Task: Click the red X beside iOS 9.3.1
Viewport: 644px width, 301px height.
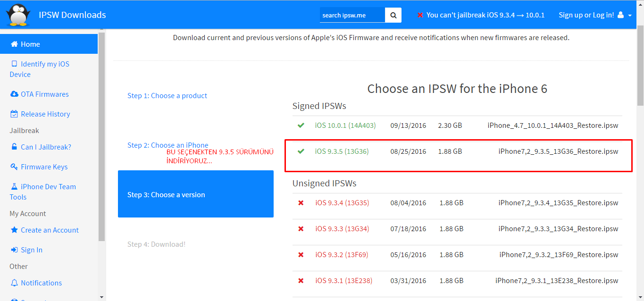Action: pyautogui.click(x=301, y=281)
